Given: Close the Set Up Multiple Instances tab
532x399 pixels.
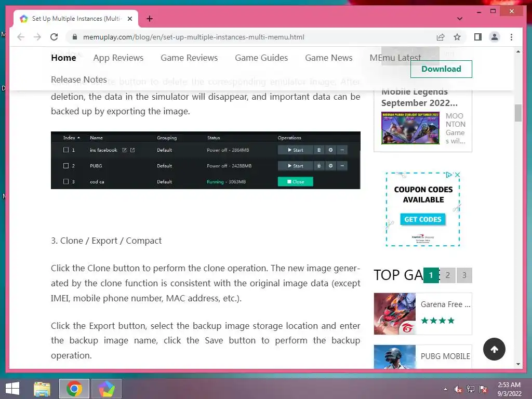Looking at the screenshot, I should [129, 19].
